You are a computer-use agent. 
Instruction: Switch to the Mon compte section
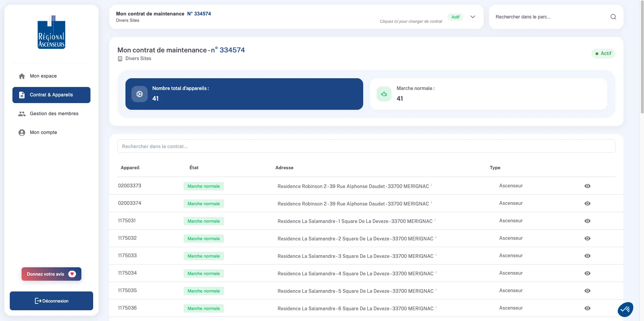tap(43, 132)
